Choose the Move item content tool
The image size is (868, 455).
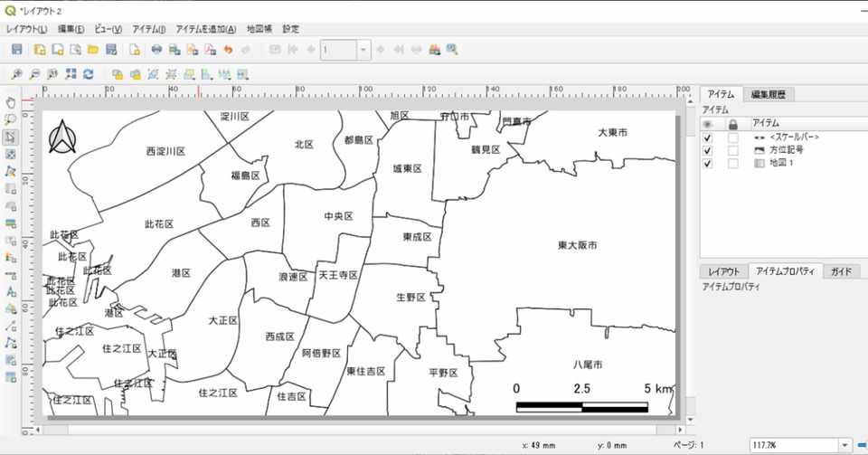click(x=11, y=154)
